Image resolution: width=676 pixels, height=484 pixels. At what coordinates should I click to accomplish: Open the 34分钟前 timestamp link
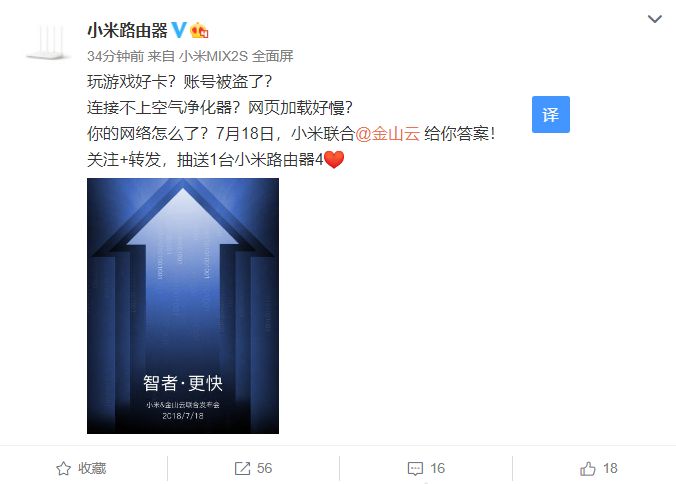116,56
